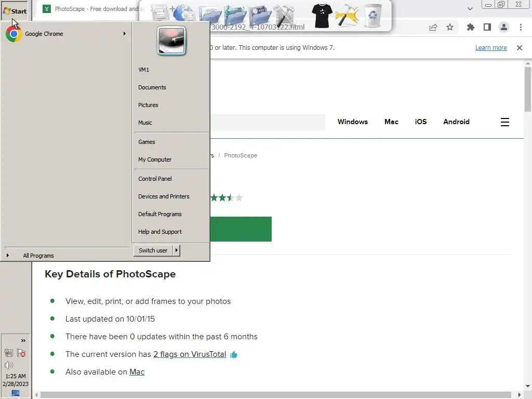Screen dimensions: 532x399
Task: Open the music folder dock icon
Action: coord(235,16)
